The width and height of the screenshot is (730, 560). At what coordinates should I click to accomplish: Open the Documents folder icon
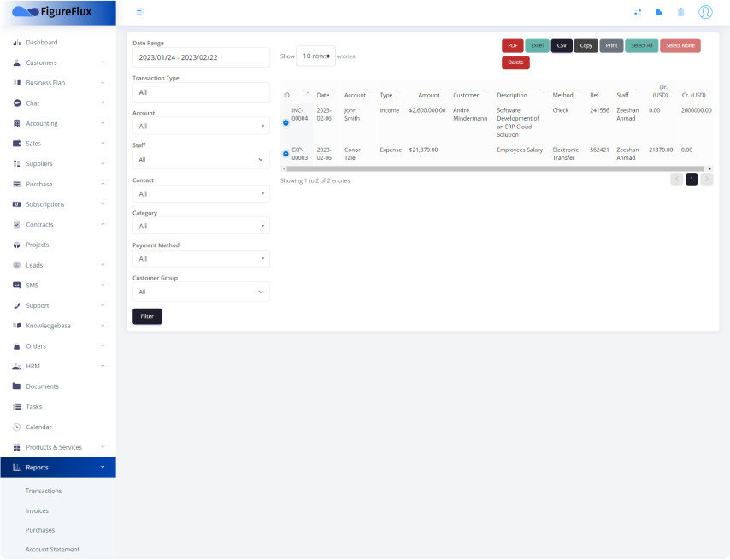point(17,386)
